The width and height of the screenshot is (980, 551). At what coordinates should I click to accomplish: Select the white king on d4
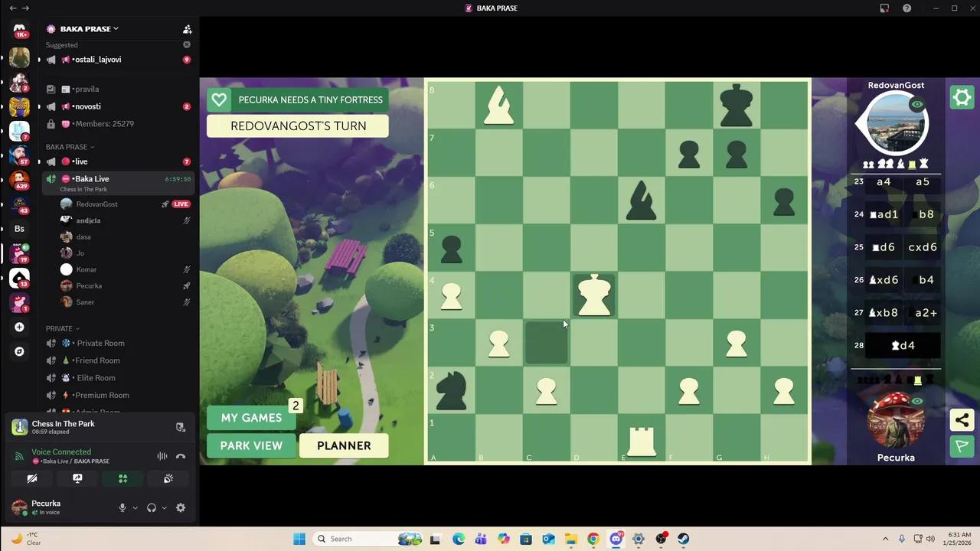click(594, 295)
